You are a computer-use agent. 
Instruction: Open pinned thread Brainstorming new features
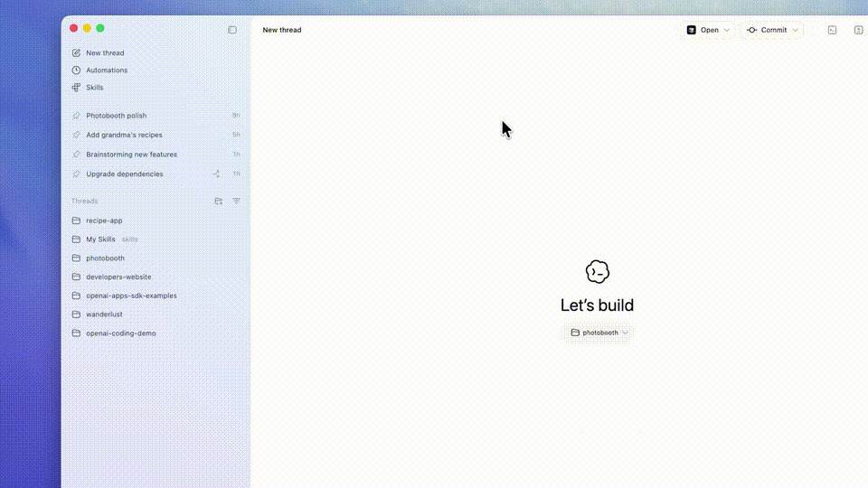point(131,155)
